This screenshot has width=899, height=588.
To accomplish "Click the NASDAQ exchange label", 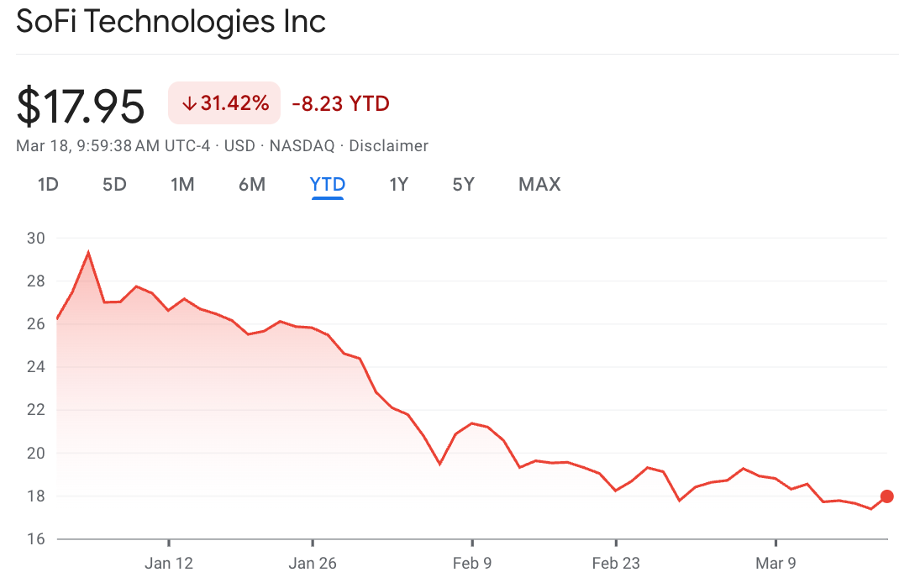I will tap(302, 146).
